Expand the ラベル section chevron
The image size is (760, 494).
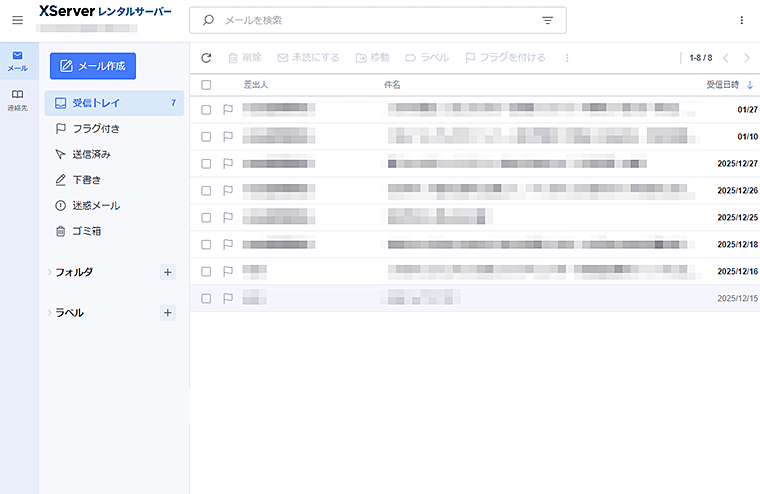click(49, 313)
